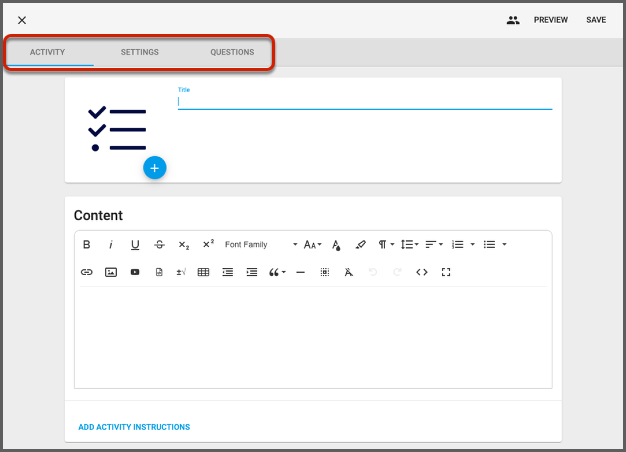This screenshot has width=626, height=452.
Task: Open the font size dropdown
Action: (312, 244)
